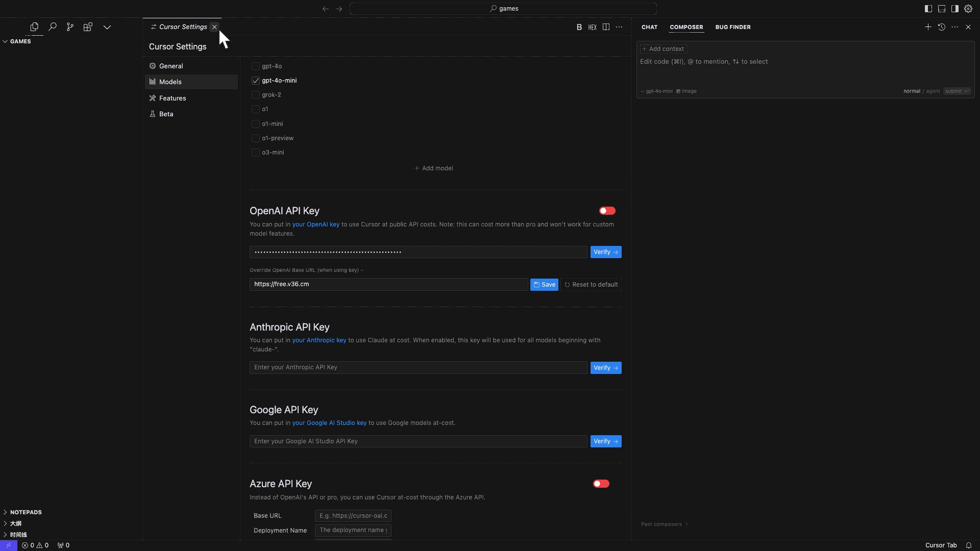Verify the OpenAI API key
This screenshot has height=551, width=980.
point(606,252)
